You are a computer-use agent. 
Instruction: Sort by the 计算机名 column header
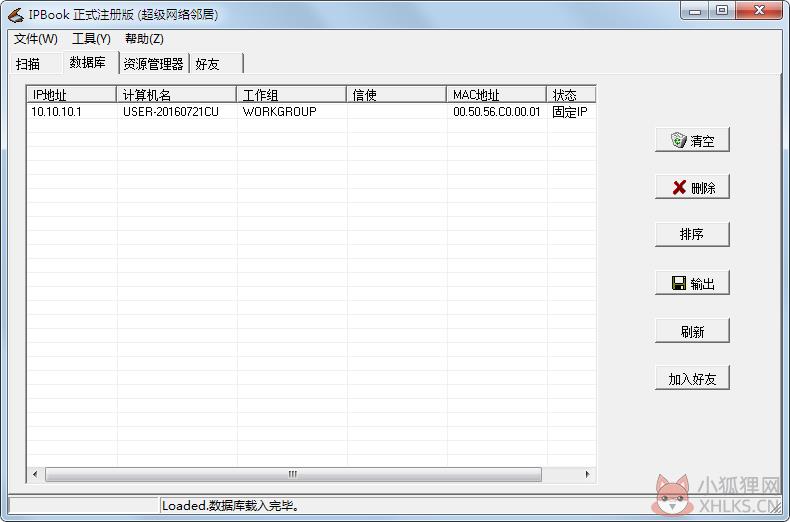(x=177, y=95)
